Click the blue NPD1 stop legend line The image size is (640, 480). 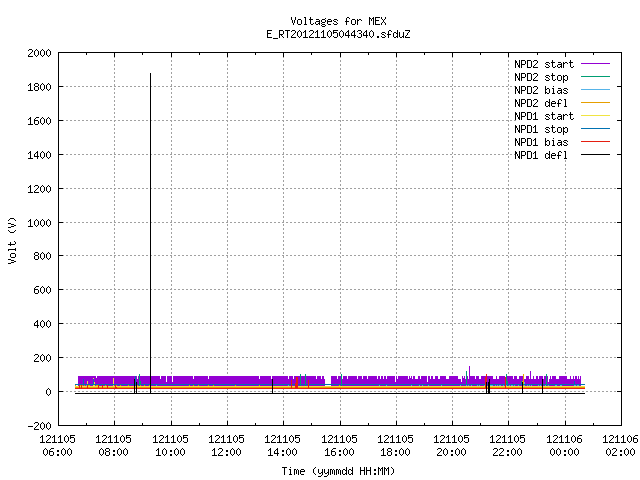595,129
